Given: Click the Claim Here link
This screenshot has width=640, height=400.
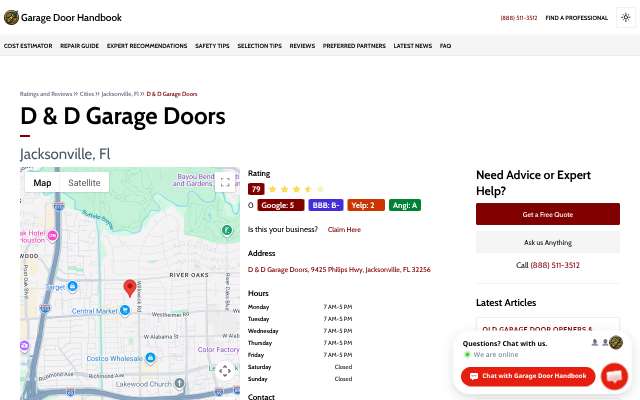Looking at the screenshot, I should 344,229.
